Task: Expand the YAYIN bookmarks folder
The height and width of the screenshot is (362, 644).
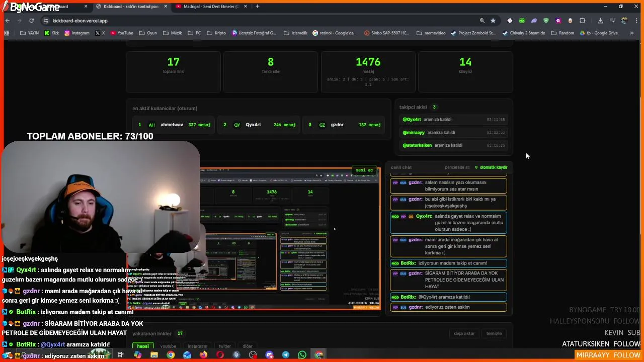Action: pyautogui.click(x=30, y=33)
